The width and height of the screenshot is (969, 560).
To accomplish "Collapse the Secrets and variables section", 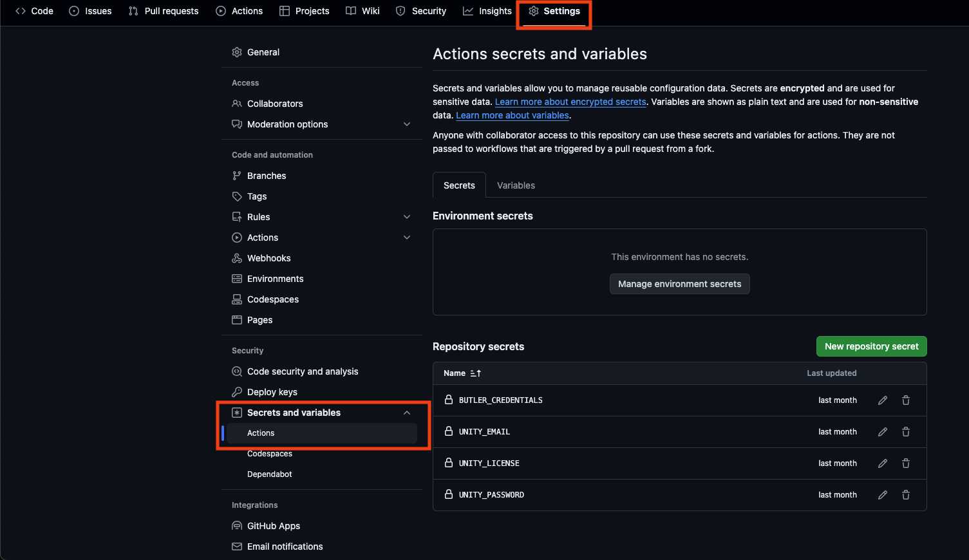I will (x=407, y=413).
